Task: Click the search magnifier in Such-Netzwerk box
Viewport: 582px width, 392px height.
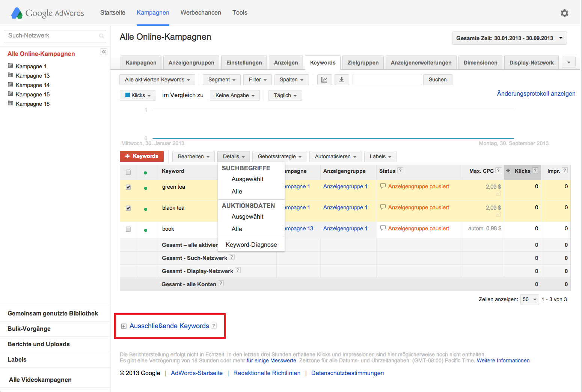Action: 101,36
